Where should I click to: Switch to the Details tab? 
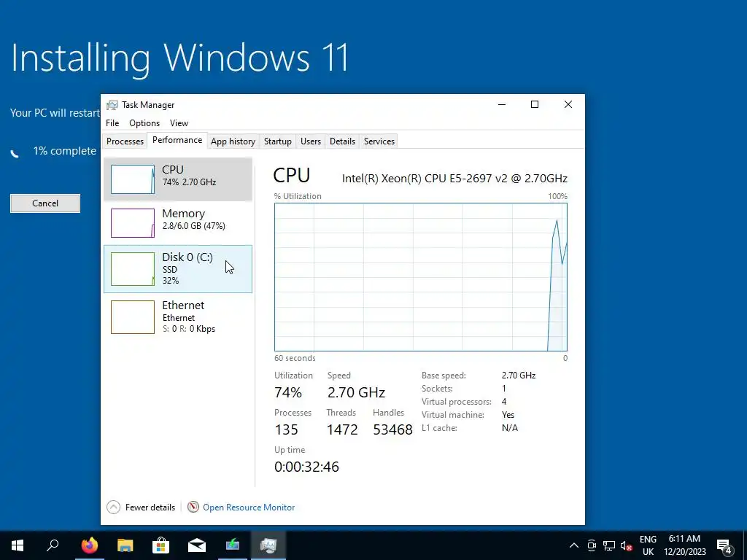click(343, 141)
